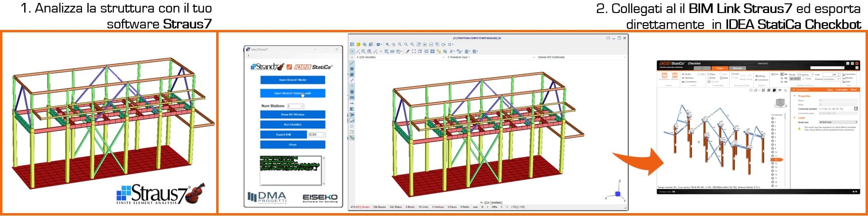Toggle the Loads checkbox in Checkbot ribbon
The image size is (868, 216).
733,74
